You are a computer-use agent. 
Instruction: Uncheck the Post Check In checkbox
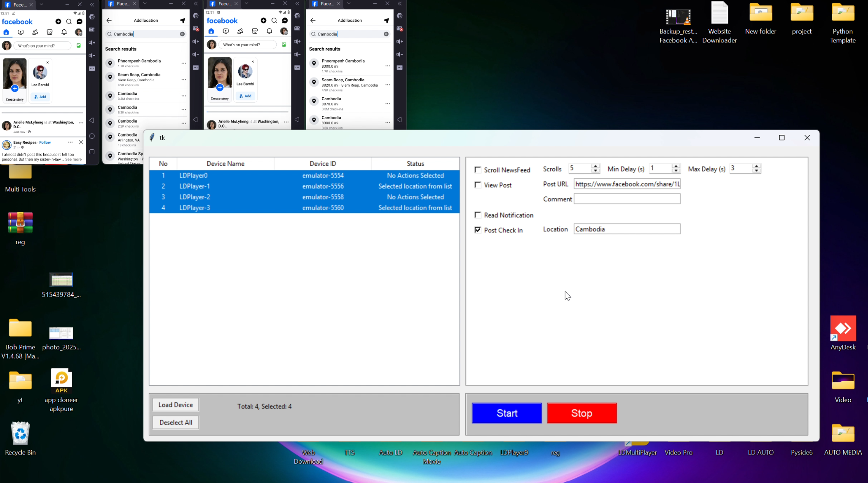pyautogui.click(x=478, y=230)
